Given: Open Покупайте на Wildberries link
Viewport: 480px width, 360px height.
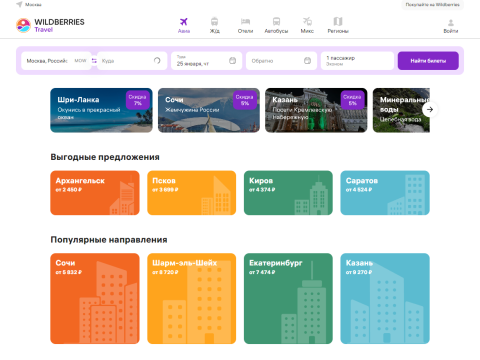Looking at the screenshot, I should click(432, 5).
